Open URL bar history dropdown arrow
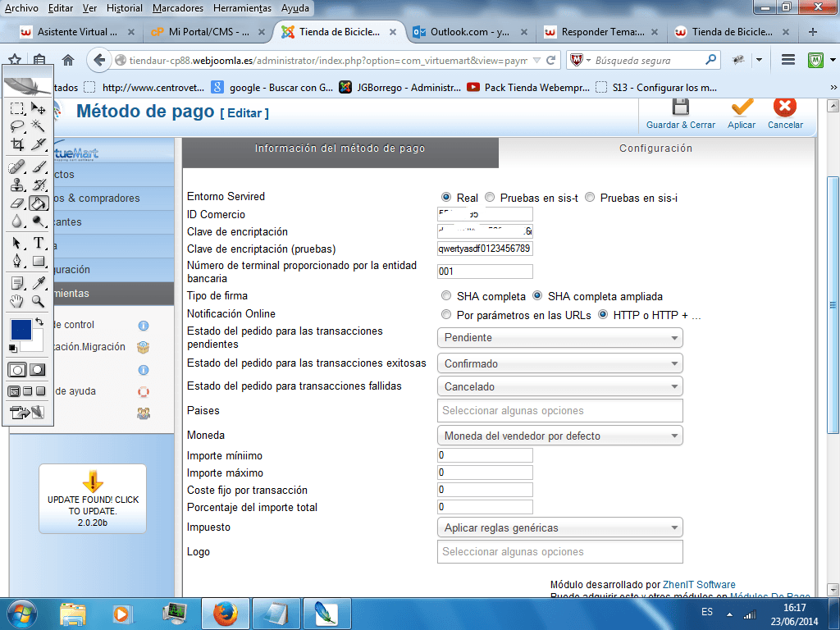 (536, 60)
